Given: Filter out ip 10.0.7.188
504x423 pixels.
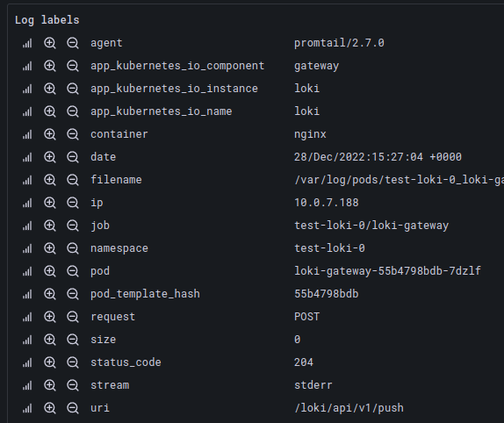Looking at the screenshot, I should tap(73, 203).
